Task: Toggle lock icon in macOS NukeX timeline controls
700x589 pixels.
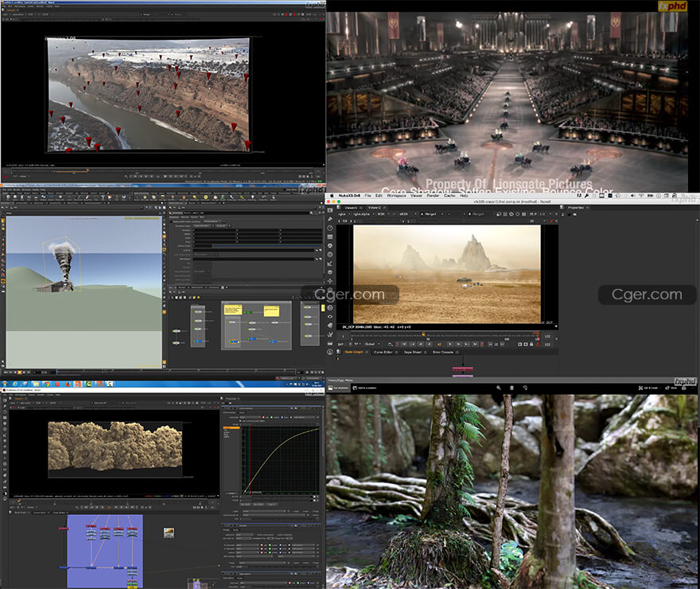Action: point(531,345)
